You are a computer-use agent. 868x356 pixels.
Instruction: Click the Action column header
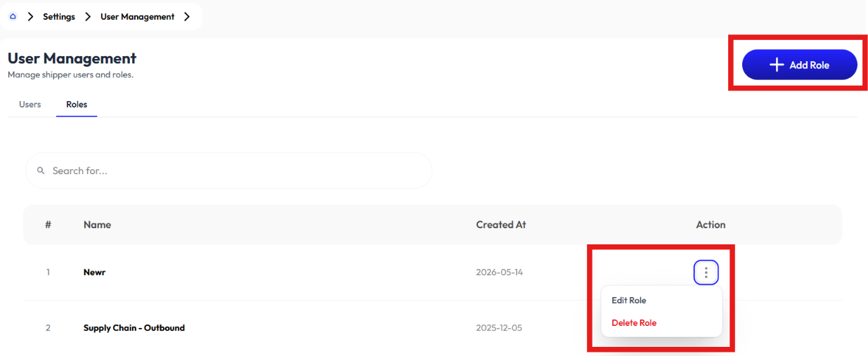coord(711,225)
